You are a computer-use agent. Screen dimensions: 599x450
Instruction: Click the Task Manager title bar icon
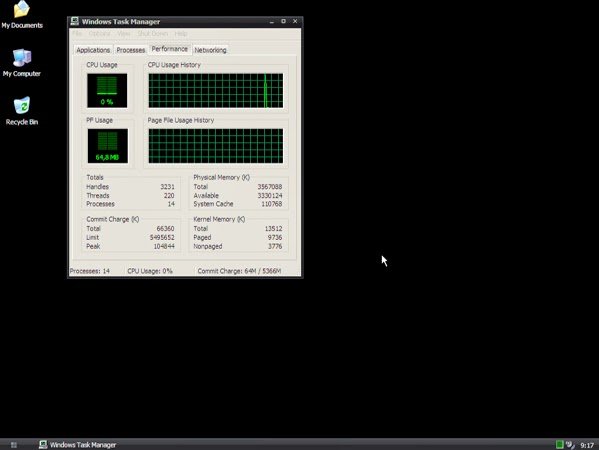click(74, 21)
